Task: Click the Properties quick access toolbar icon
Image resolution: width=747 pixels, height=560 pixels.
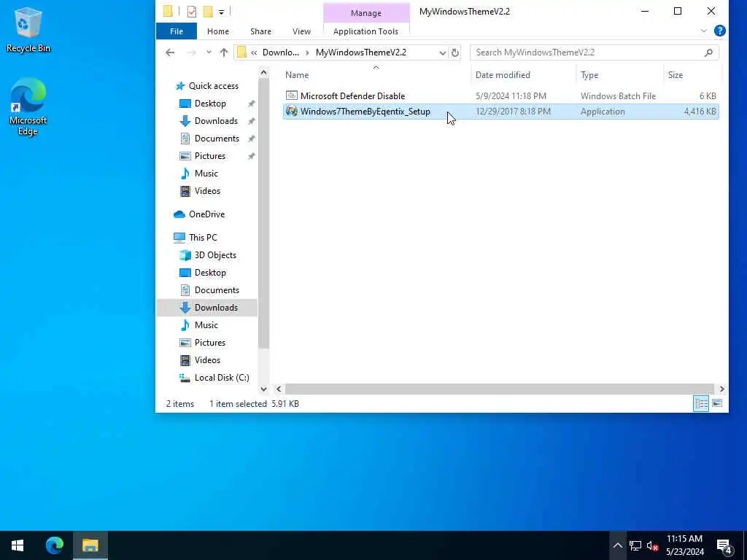Action: click(x=192, y=12)
